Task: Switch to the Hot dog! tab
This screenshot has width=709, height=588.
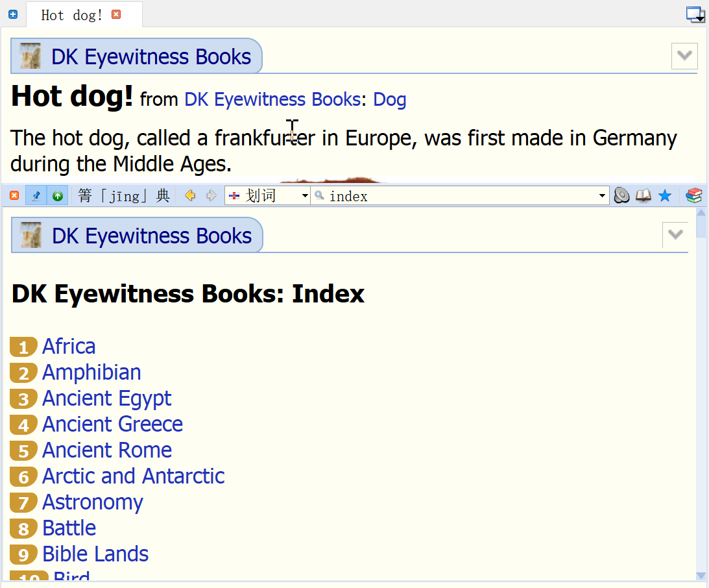Action: (71, 15)
